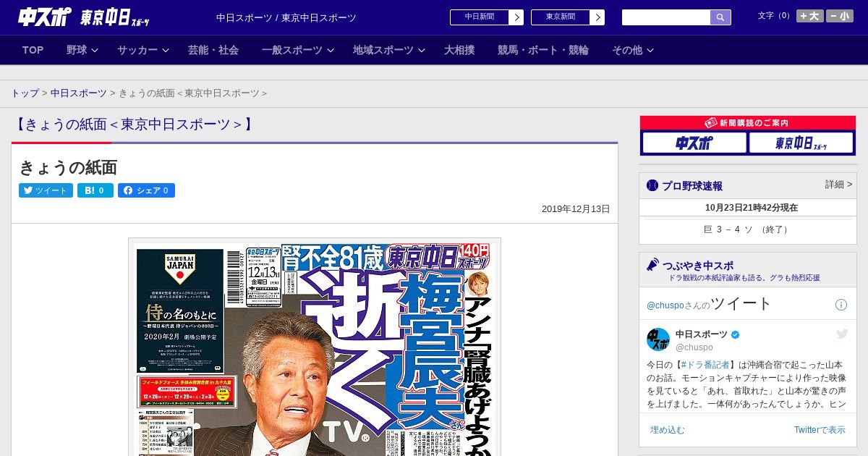Click the search magnifier button
Viewport: 868px width, 456px height.
click(x=720, y=17)
